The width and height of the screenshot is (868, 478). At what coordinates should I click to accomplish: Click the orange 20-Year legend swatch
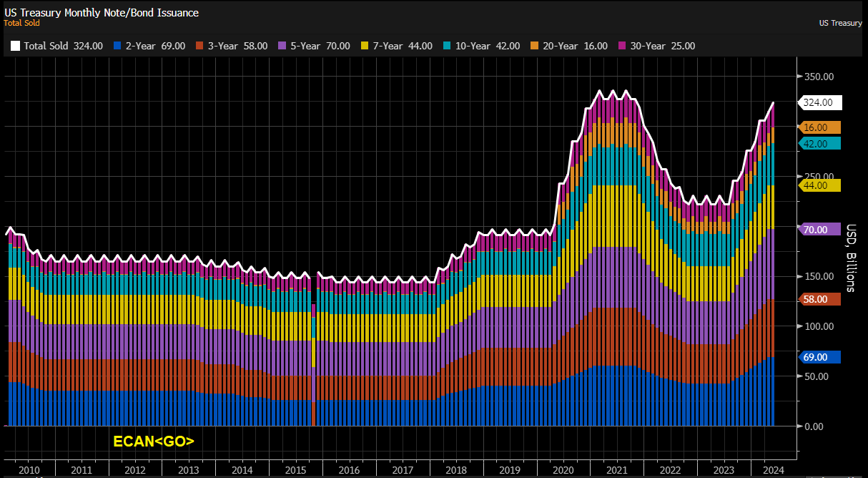tap(534, 46)
